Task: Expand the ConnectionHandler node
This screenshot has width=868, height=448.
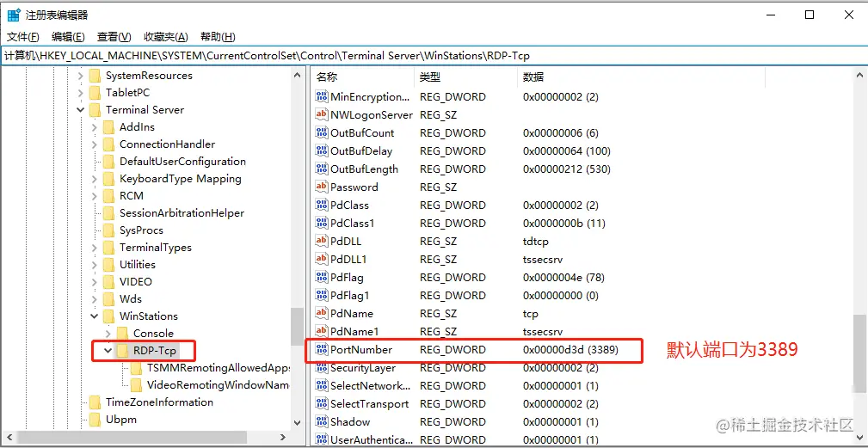Action: click(x=95, y=144)
